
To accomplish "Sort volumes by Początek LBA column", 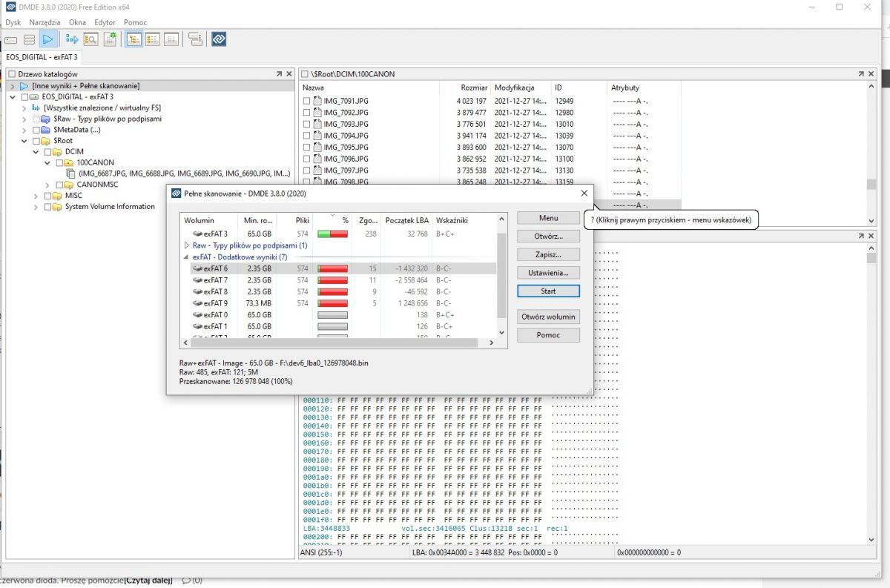I will click(x=406, y=220).
